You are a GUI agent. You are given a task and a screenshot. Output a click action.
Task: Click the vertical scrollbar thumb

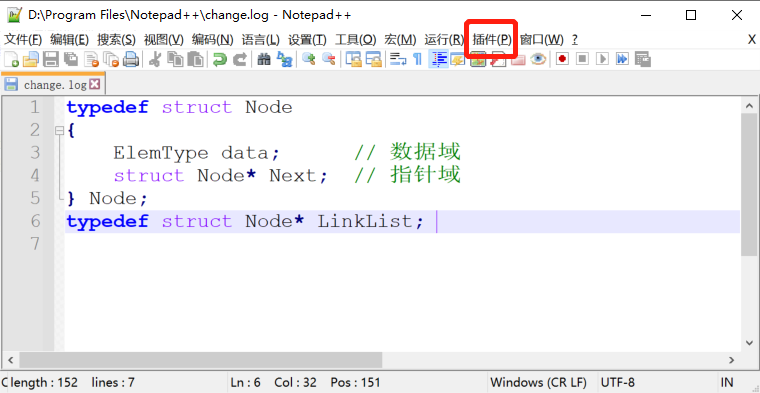749,185
